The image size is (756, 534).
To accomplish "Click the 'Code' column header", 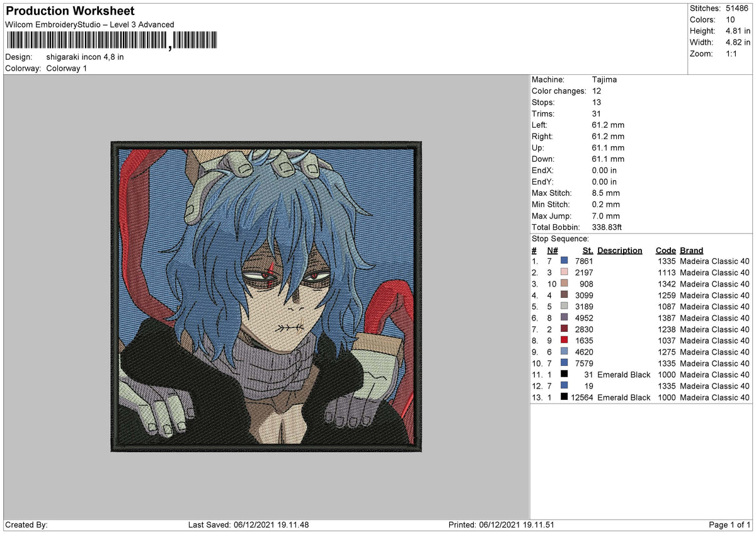I will pyautogui.click(x=665, y=250).
